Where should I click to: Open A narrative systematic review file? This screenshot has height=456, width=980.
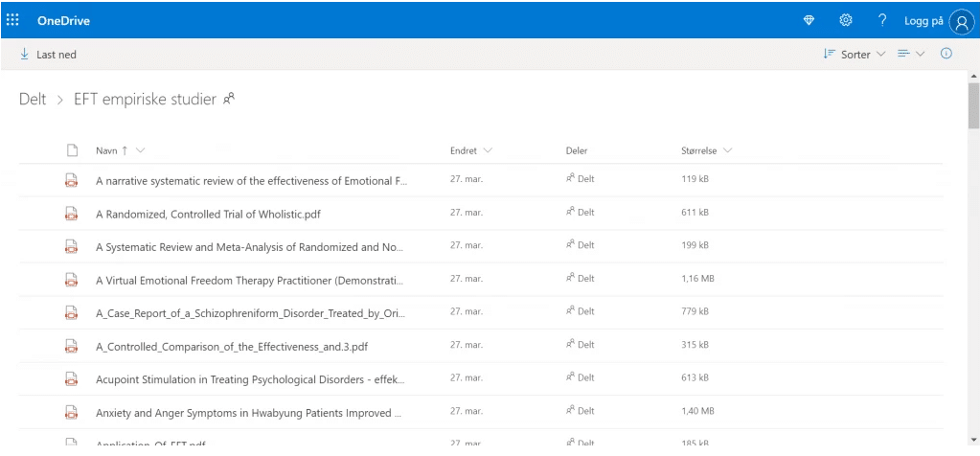click(251, 181)
